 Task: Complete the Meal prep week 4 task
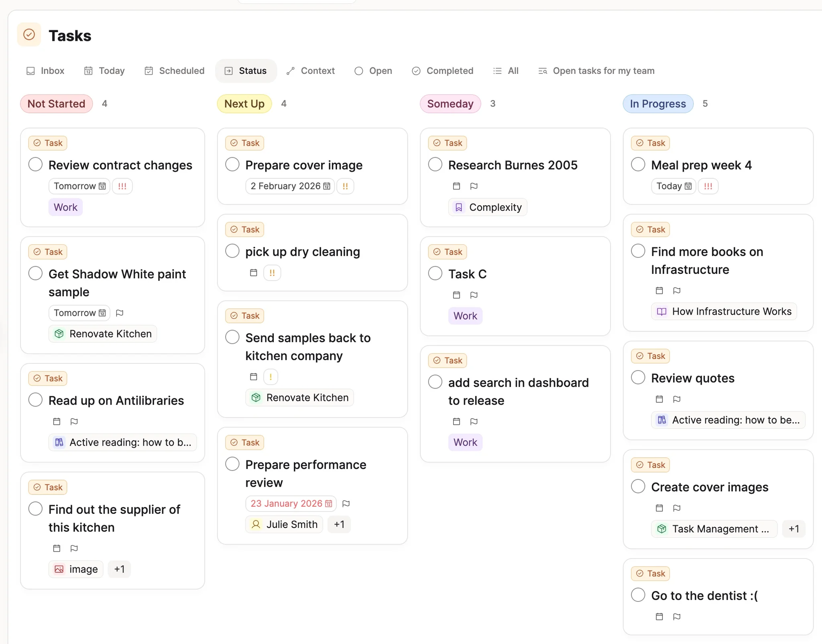tap(638, 164)
